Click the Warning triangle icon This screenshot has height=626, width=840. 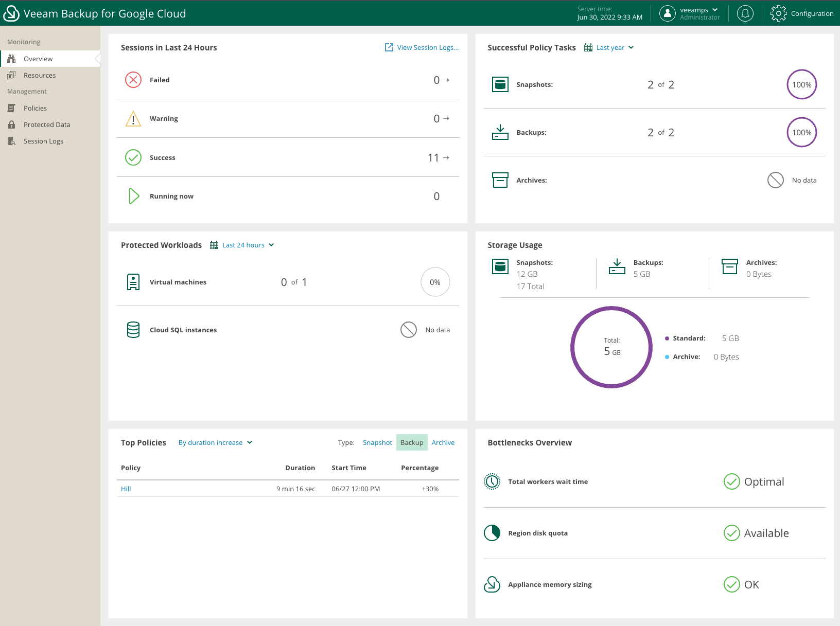133,119
